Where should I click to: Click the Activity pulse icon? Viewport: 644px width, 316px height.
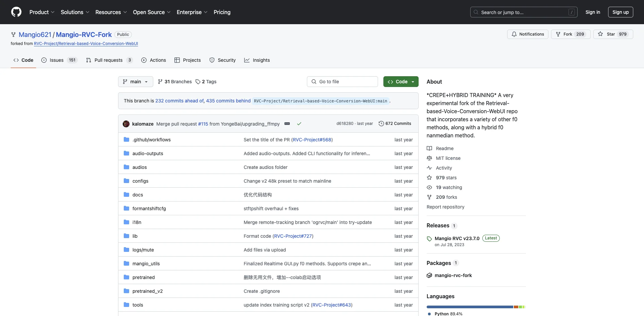tap(429, 168)
